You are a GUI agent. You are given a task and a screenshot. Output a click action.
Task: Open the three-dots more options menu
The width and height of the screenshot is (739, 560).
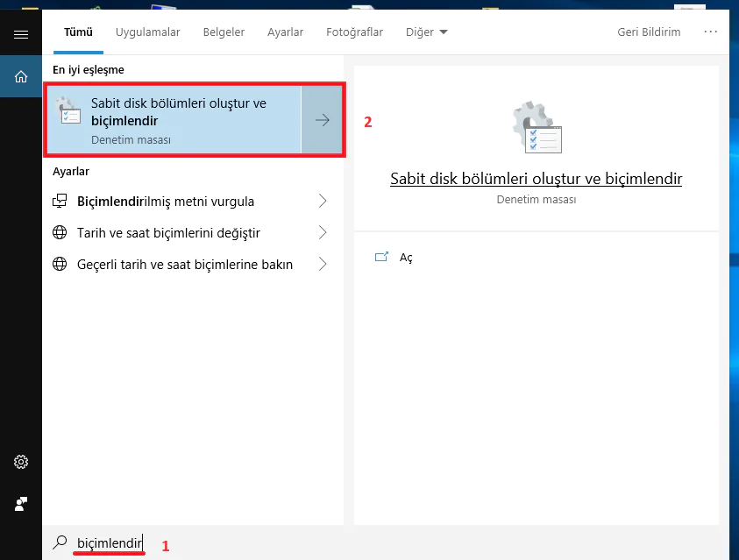pyautogui.click(x=710, y=32)
